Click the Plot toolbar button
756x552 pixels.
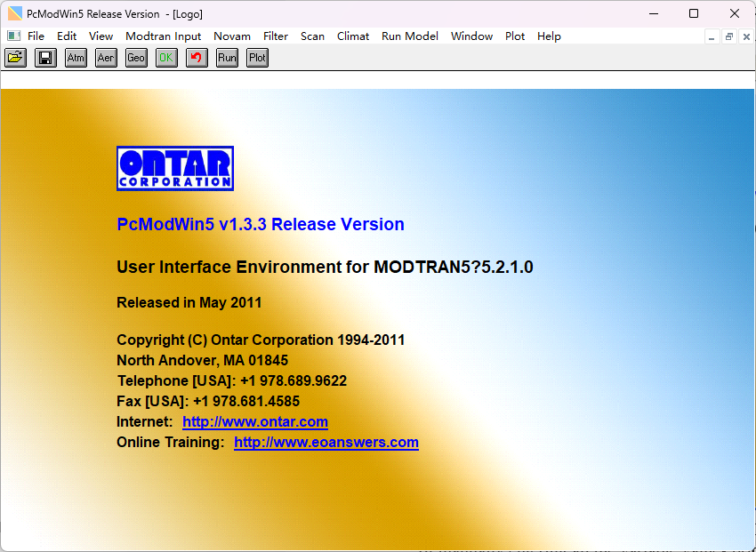257,58
